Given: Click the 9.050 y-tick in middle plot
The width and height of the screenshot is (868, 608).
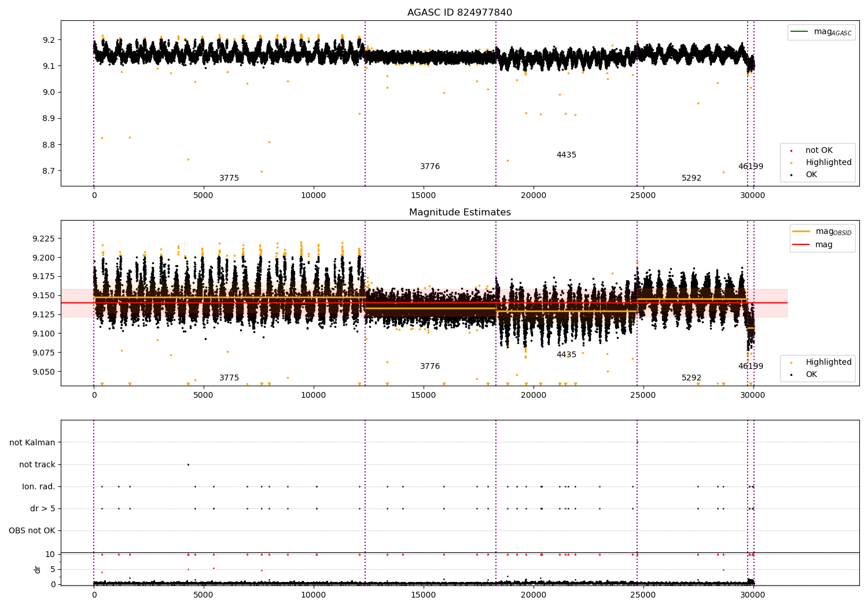Looking at the screenshot, I should (x=44, y=372).
